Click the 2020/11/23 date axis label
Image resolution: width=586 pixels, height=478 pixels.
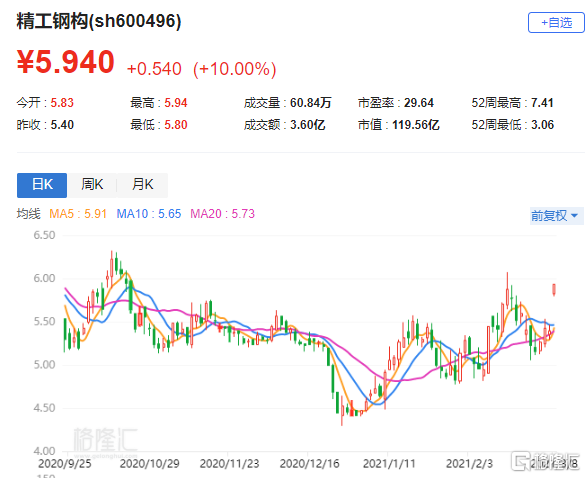[x=229, y=464]
